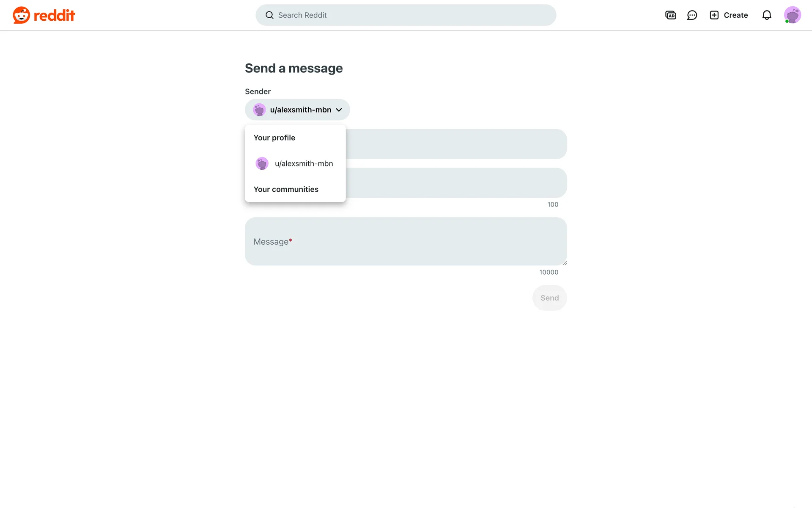Click into the Message text area
Screen dimensions: 812x508
pyautogui.click(x=406, y=241)
